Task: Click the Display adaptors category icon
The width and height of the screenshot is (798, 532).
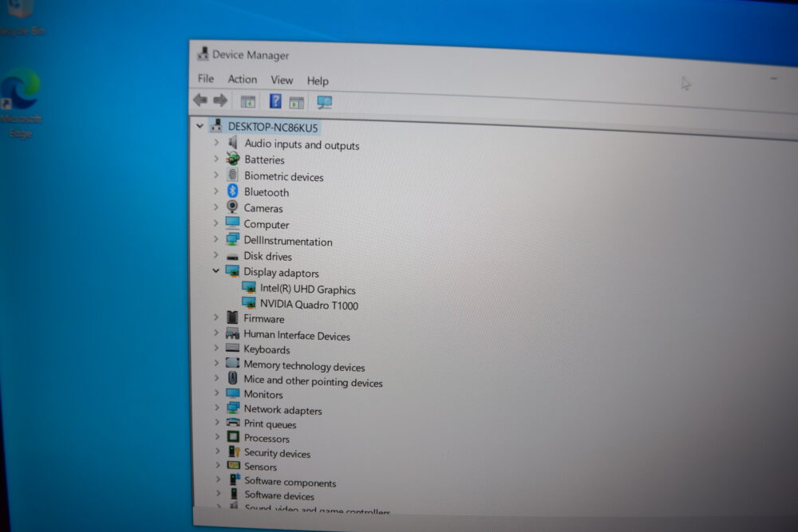Action: click(232, 271)
